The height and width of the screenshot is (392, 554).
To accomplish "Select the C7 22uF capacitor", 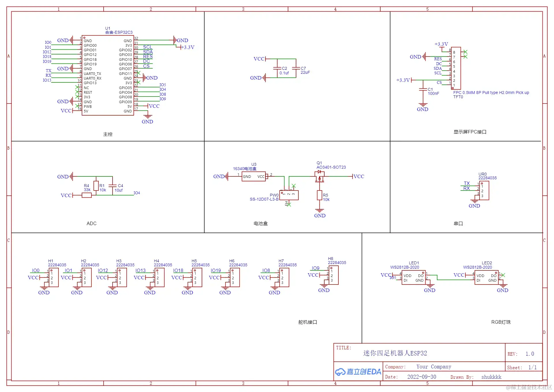I will (x=296, y=68).
